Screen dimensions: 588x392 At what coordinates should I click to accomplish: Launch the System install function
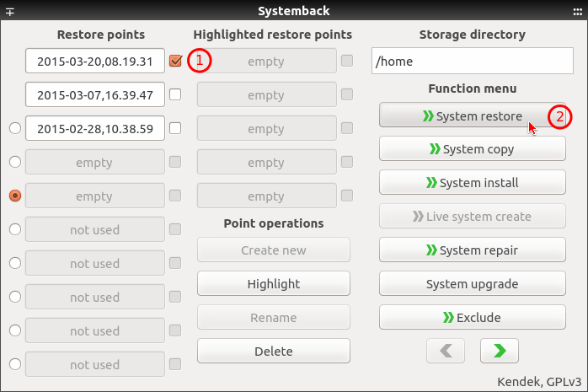point(472,182)
